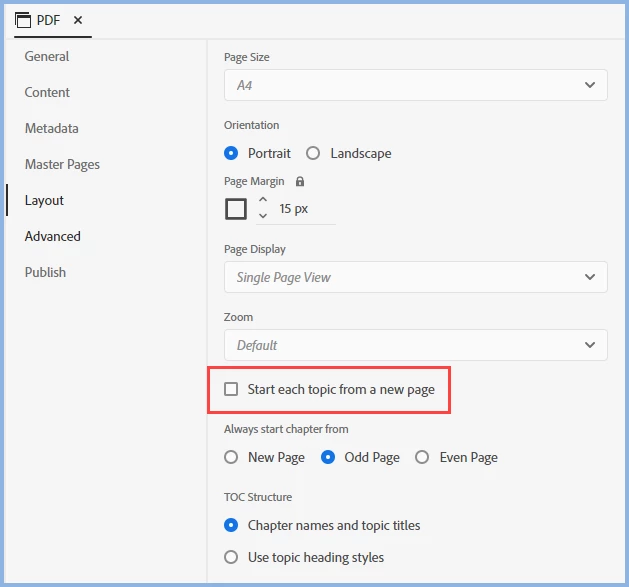The image size is (629, 587).
Task: Click the PDF preset window icon
Action: tap(23, 20)
